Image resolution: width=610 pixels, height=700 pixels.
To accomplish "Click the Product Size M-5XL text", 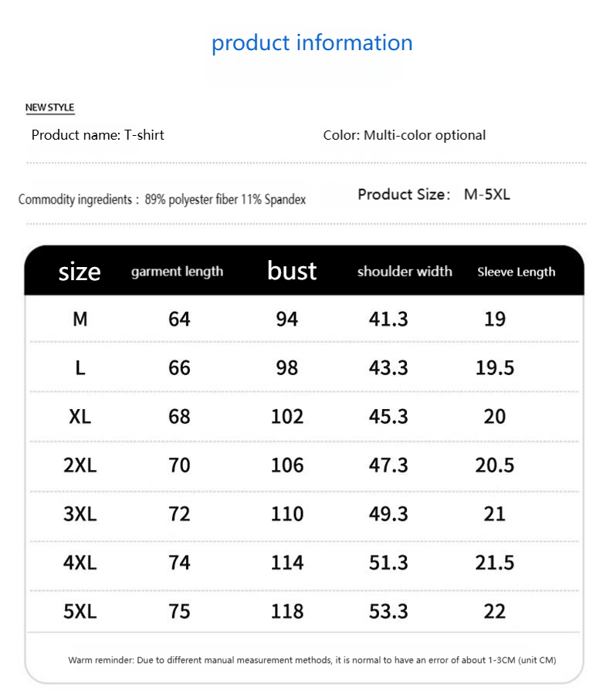I will pyautogui.click(x=434, y=194).
